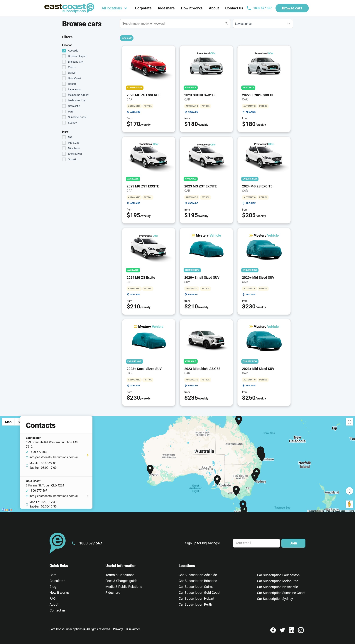The height and width of the screenshot is (644, 355).
Task: Open Contact us in header
Action: click(x=234, y=8)
